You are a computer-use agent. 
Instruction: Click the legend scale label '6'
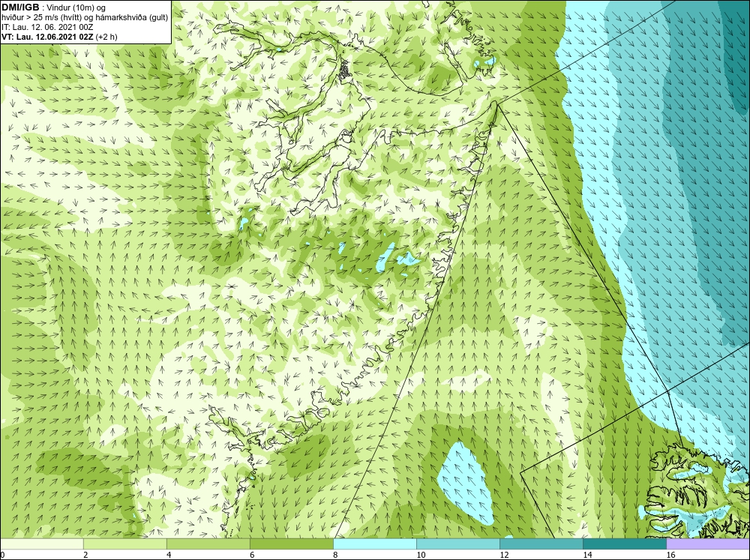[252, 555]
